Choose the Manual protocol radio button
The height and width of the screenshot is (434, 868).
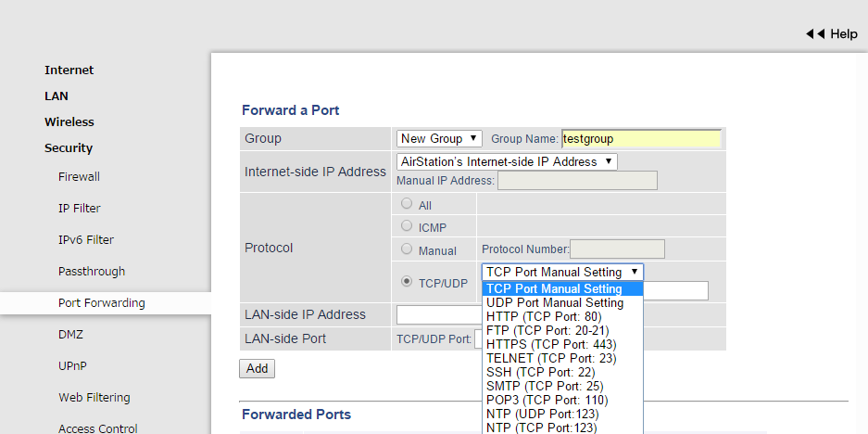click(407, 249)
